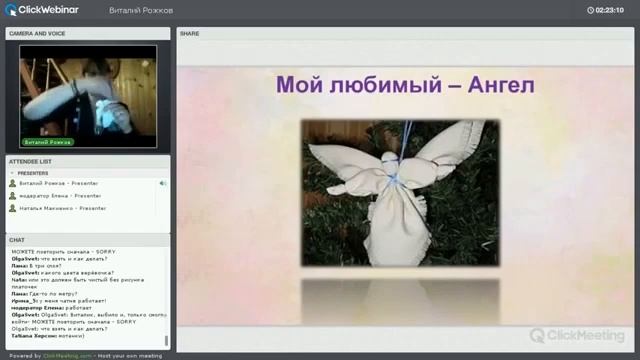Click the angel doll photo on slide
640x360 pixels.
click(x=400, y=193)
